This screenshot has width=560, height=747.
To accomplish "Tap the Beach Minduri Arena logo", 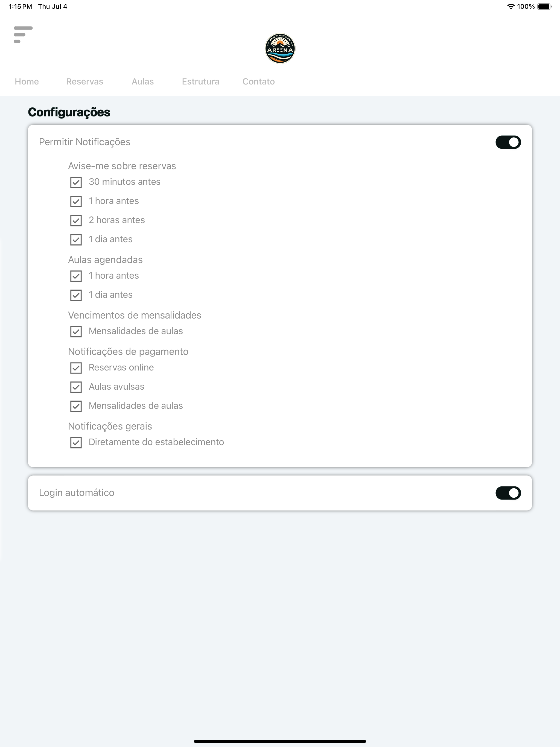I will 280,48.
